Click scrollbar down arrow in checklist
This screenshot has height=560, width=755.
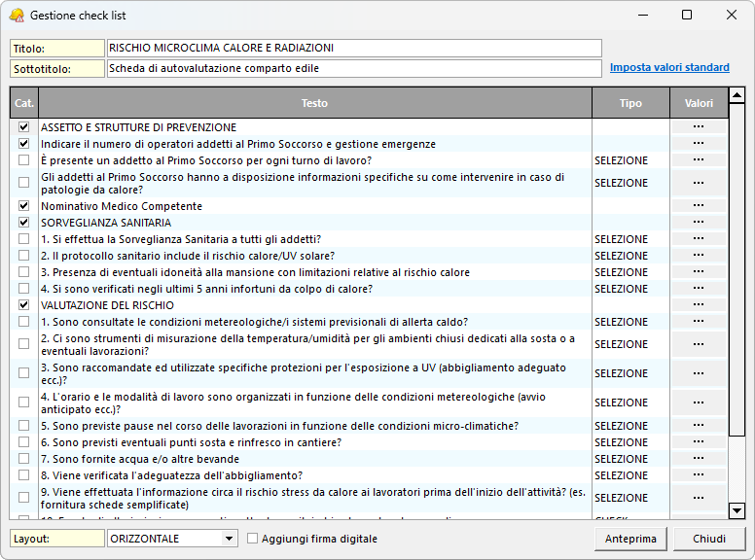point(737,510)
